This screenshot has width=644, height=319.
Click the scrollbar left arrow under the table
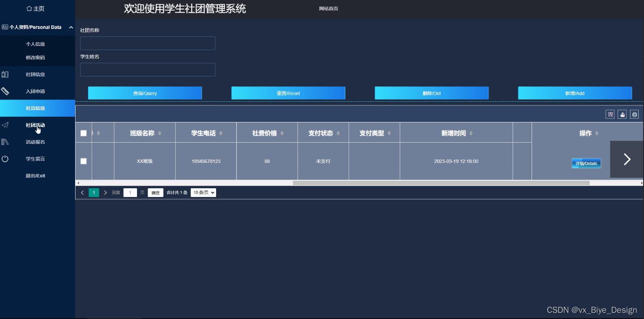(x=78, y=183)
